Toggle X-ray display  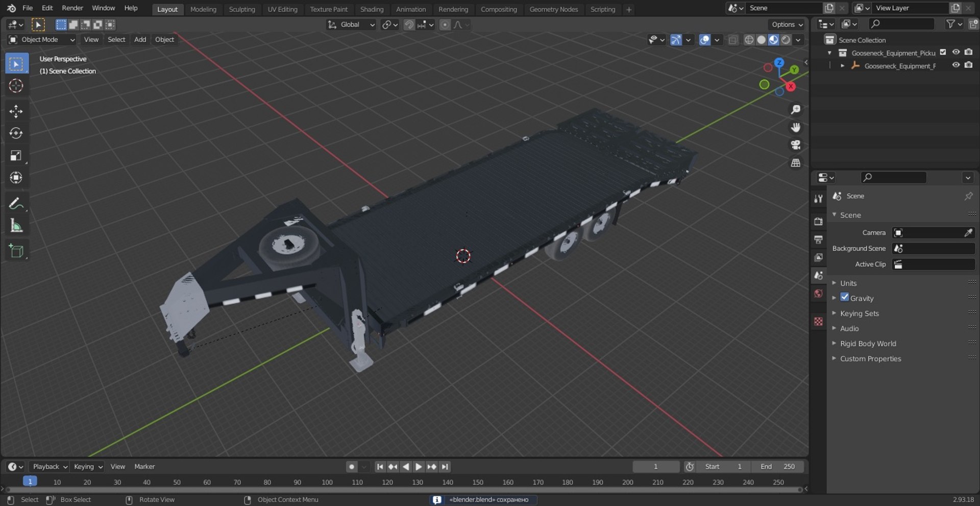click(733, 40)
